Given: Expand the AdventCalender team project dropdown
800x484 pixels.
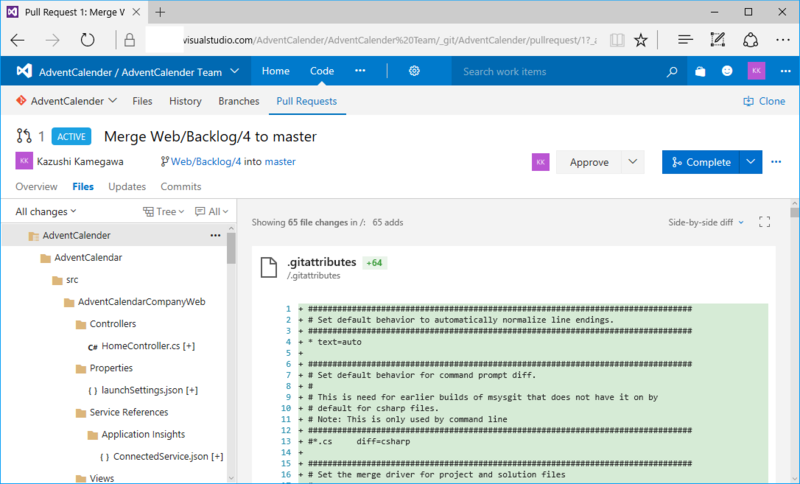Looking at the screenshot, I should [x=235, y=71].
